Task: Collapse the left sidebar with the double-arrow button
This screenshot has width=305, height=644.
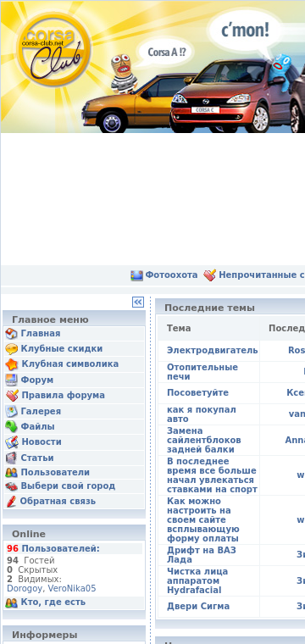Action: (138, 303)
